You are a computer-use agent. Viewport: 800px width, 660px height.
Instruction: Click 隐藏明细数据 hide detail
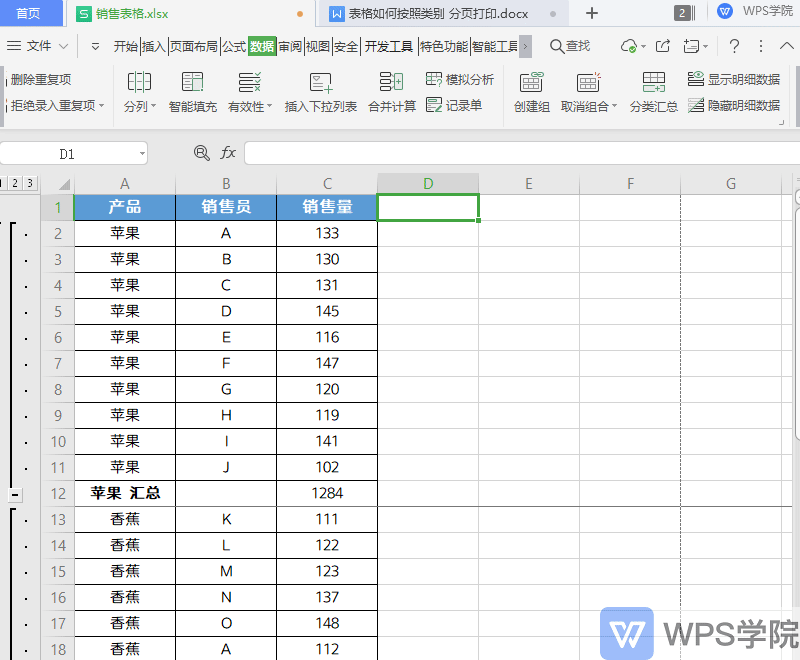click(734, 105)
